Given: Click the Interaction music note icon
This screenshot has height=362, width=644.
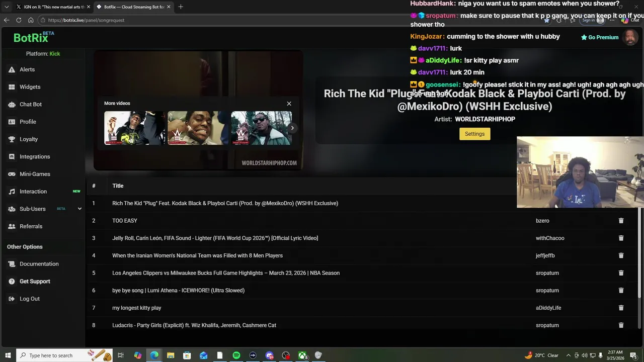Looking at the screenshot, I should pyautogui.click(x=12, y=192).
